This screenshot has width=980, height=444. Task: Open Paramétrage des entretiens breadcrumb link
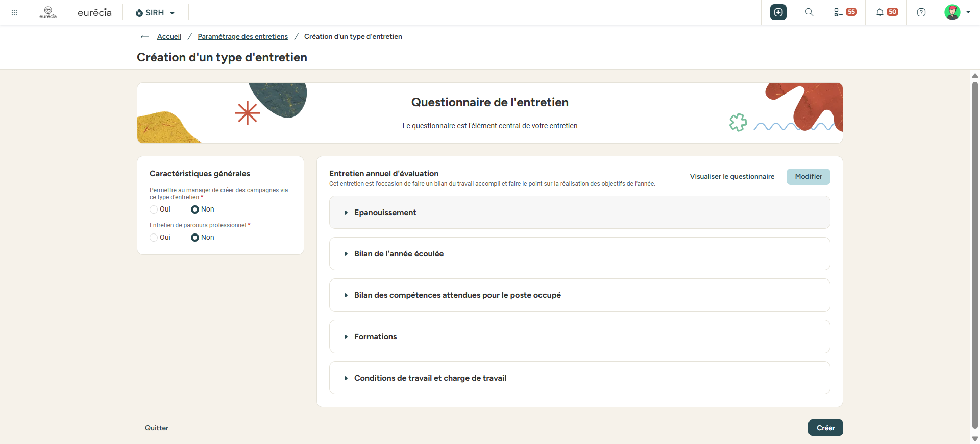click(242, 37)
